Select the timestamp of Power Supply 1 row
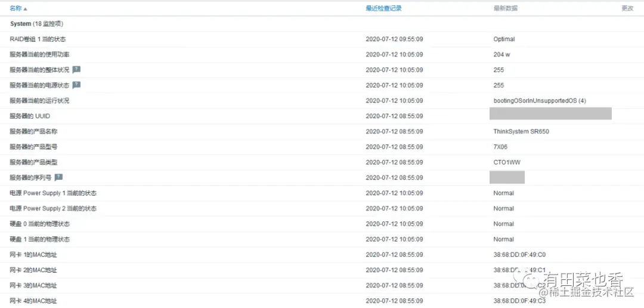 point(394,193)
